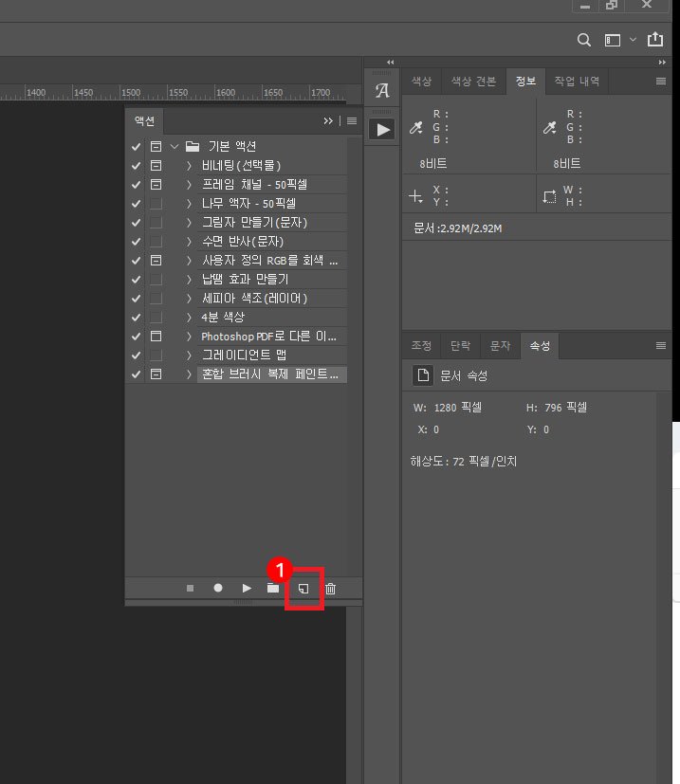Toggle checkmark for 비네팅(선택물) action
This screenshot has width=680, height=784.
[x=136, y=166]
